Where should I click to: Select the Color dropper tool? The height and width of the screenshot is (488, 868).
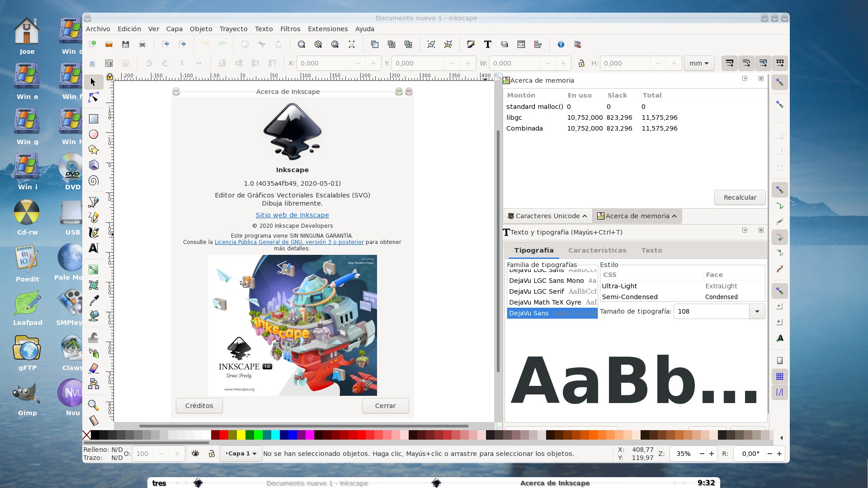[x=94, y=300]
